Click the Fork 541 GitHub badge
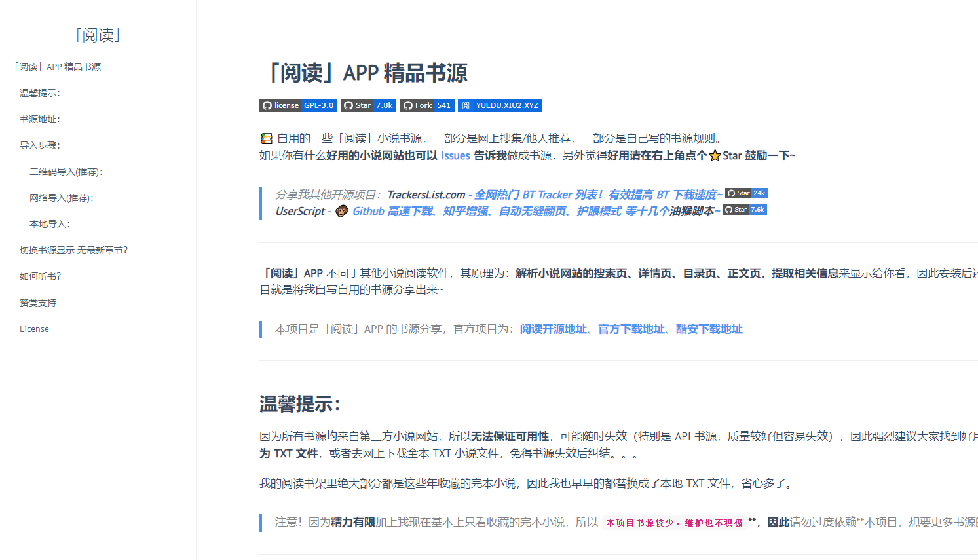The image size is (978, 560). tap(427, 105)
